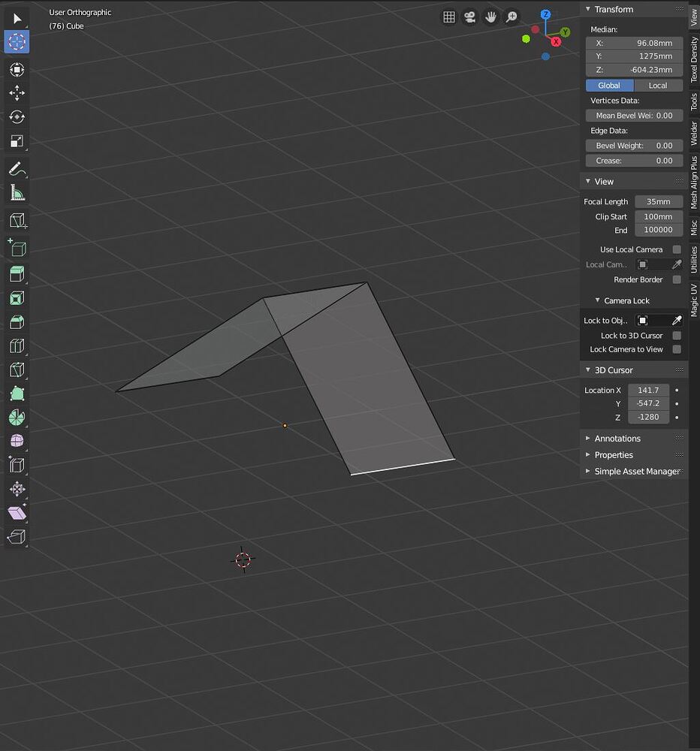The width and height of the screenshot is (700, 751).
Task: Select the Knife tool
Action: pos(17,369)
